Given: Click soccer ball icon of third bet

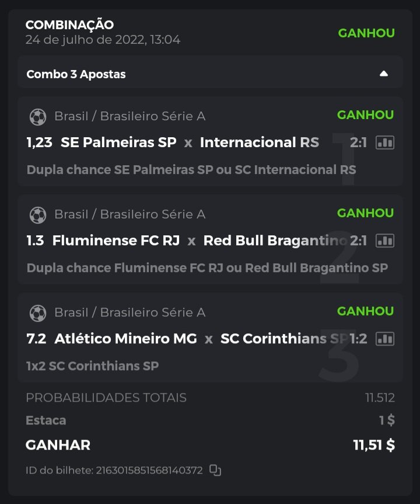Looking at the screenshot, I should (x=38, y=313).
